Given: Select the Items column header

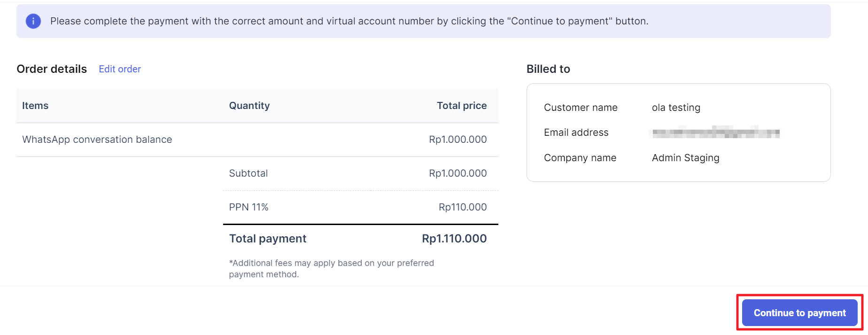Looking at the screenshot, I should [35, 106].
